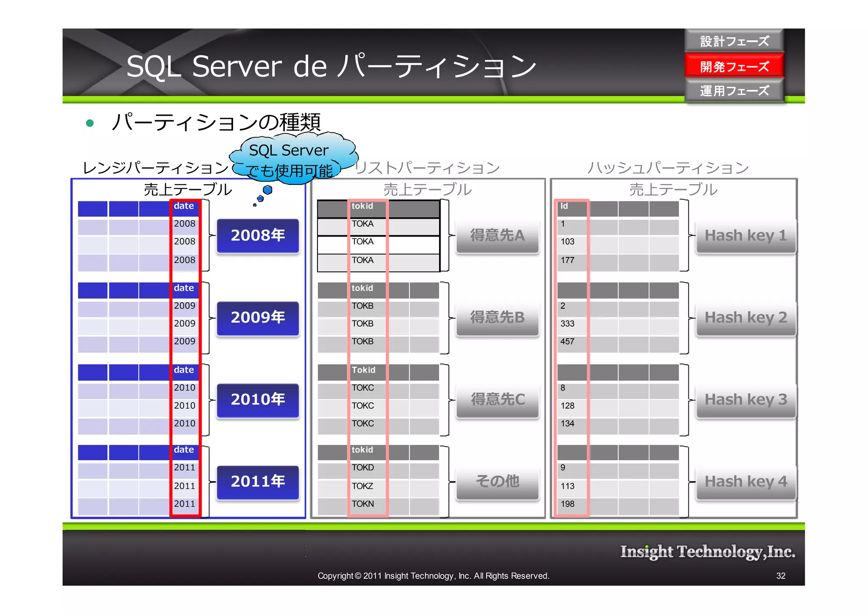Select the red 開発フェーズ tab
868x614 pixels.
(x=734, y=66)
